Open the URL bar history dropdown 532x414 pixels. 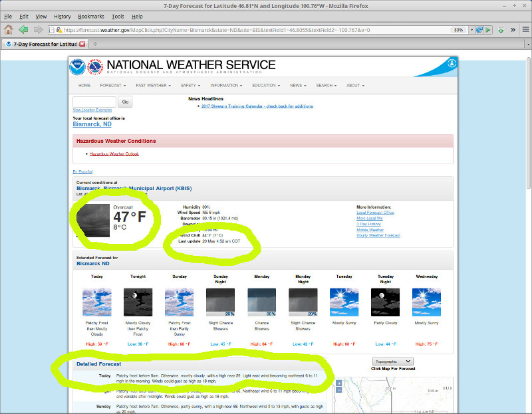click(471, 30)
